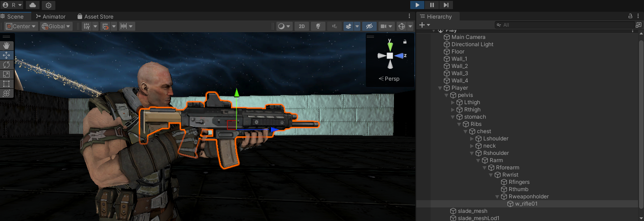Click the scene gizmo center cube
The height and width of the screenshot is (221, 644).
(x=389, y=55)
